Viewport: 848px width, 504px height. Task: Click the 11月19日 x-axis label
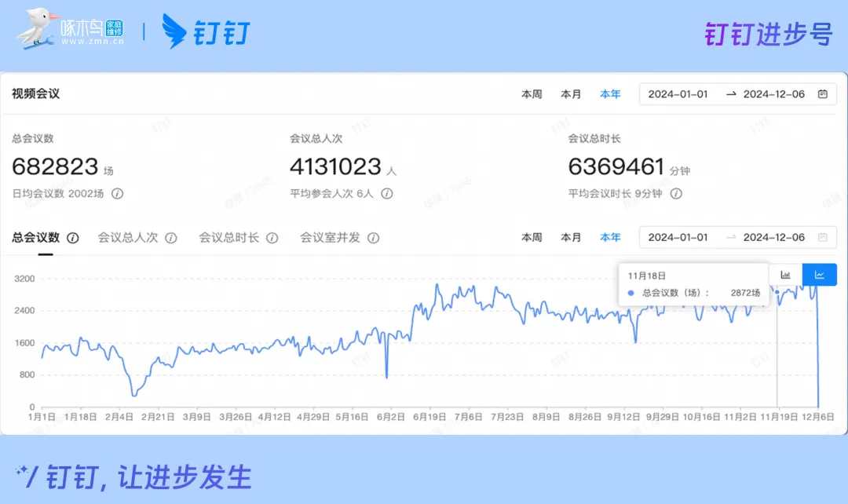[779, 417]
